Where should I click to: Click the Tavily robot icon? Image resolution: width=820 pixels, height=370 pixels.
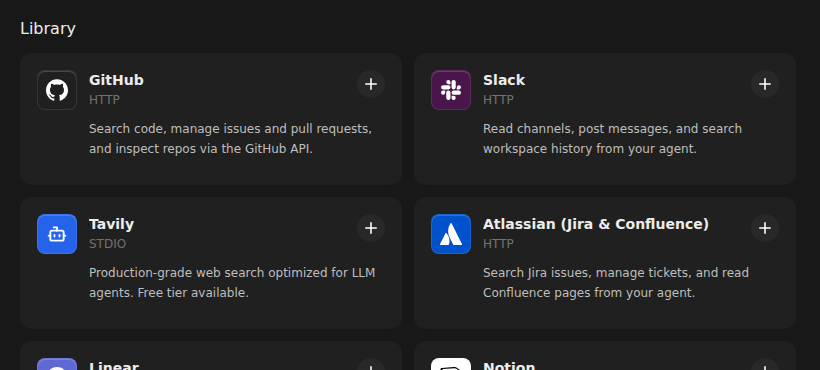click(x=57, y=234)
